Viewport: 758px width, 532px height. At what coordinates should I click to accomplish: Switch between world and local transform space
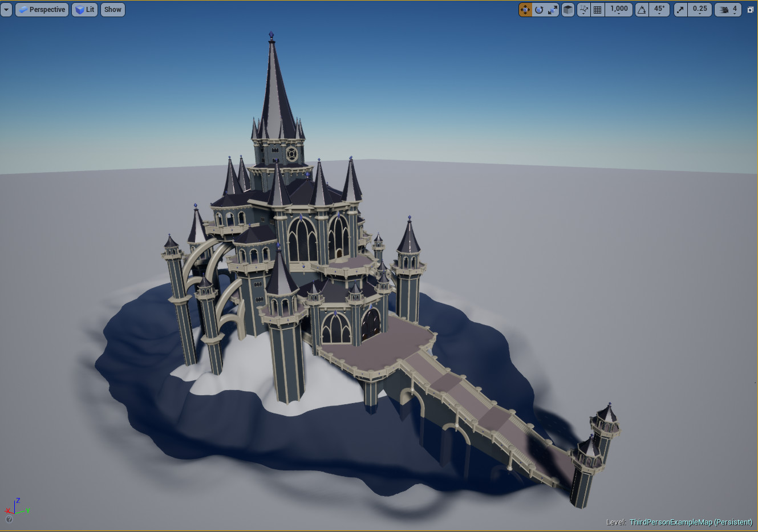click(x=568, y=9)
